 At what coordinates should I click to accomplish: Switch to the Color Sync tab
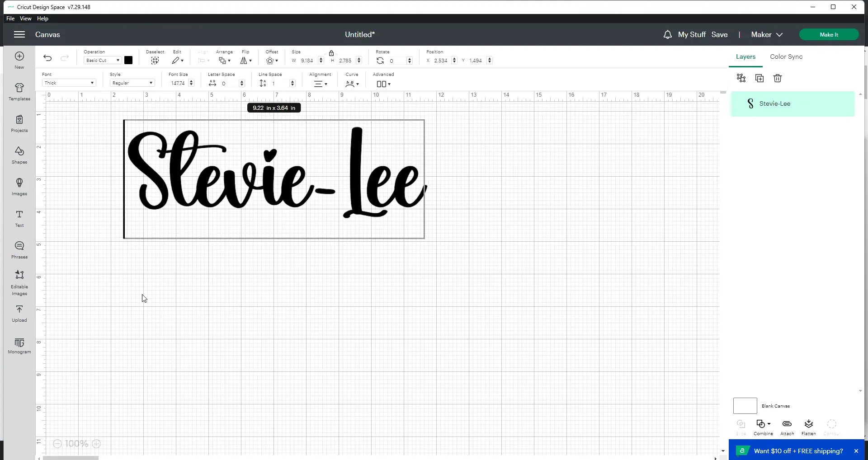point(786,57)
